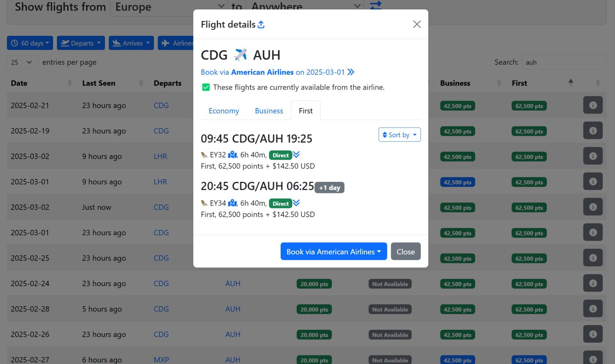Viewport: 615px width, 364px height.
Task: Click the departing plane icon on the Departs filter
Action: (65, 43)
